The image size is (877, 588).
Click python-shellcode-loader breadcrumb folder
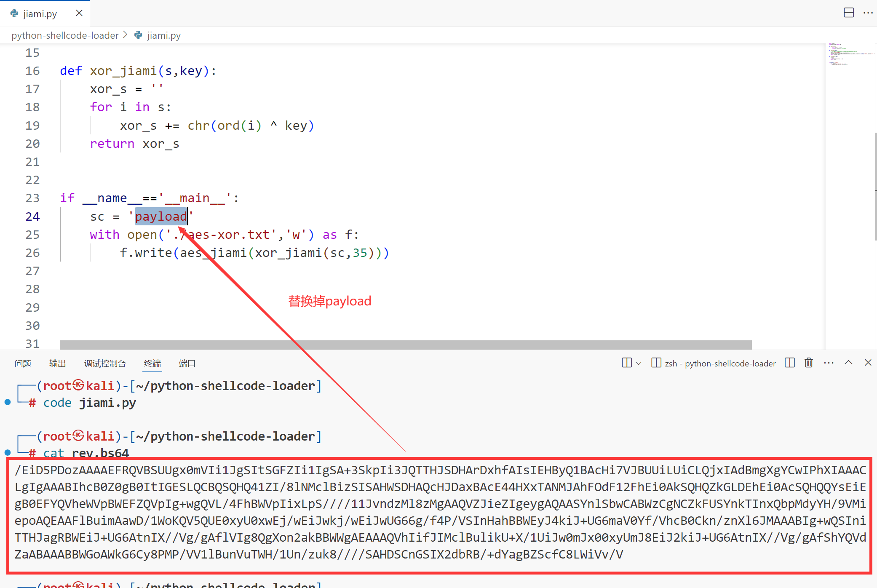tap(65, 35)
